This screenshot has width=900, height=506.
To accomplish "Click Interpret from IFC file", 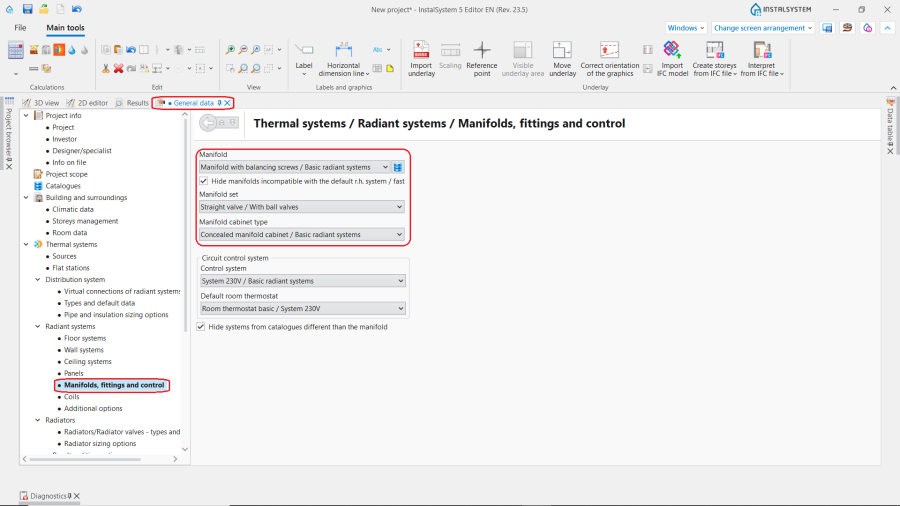I will coord(762,59).
